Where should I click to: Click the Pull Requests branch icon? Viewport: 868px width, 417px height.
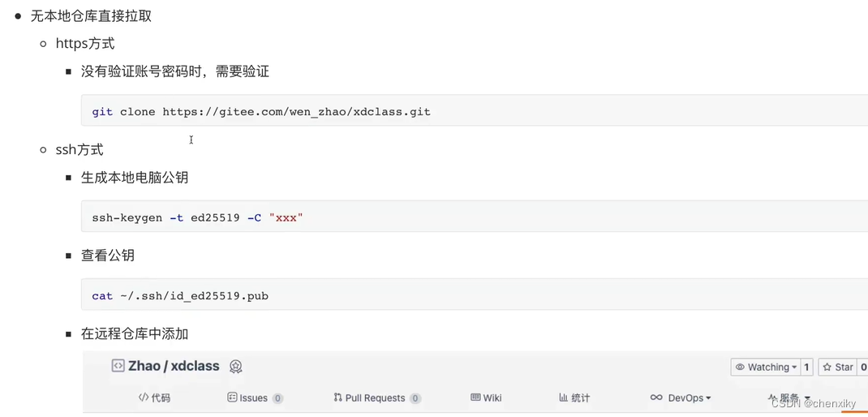coord(337,398)
